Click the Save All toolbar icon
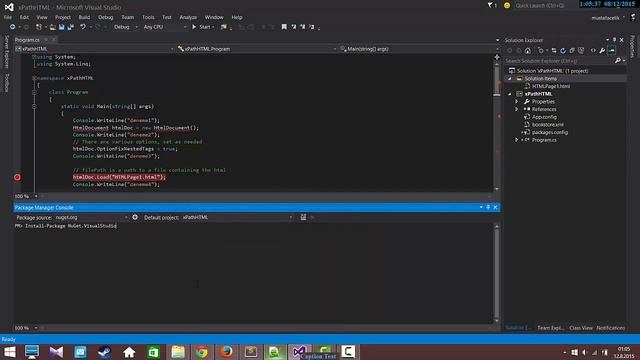The height and width of the screenshot is (360, 640). [x=71, y=27]
